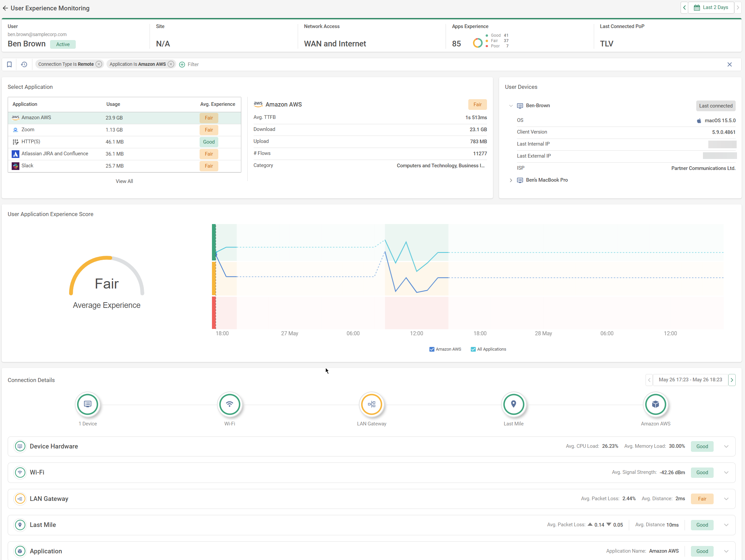Remove the Application Is Amazon AWS filter
Image resolution: width=745 pixels, height=560 pixels.
[x=171, y=64]
